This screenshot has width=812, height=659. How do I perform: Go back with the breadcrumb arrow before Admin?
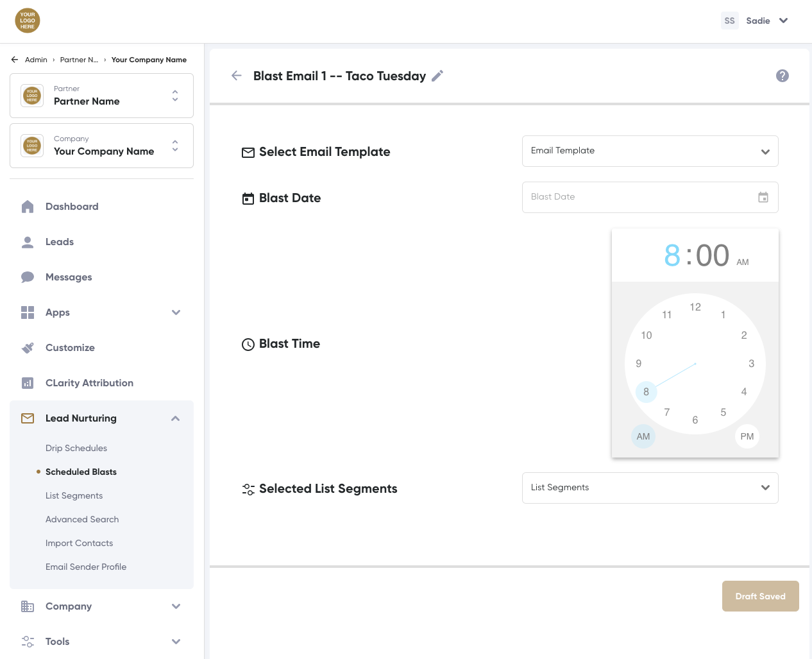(x=15, y=60)
